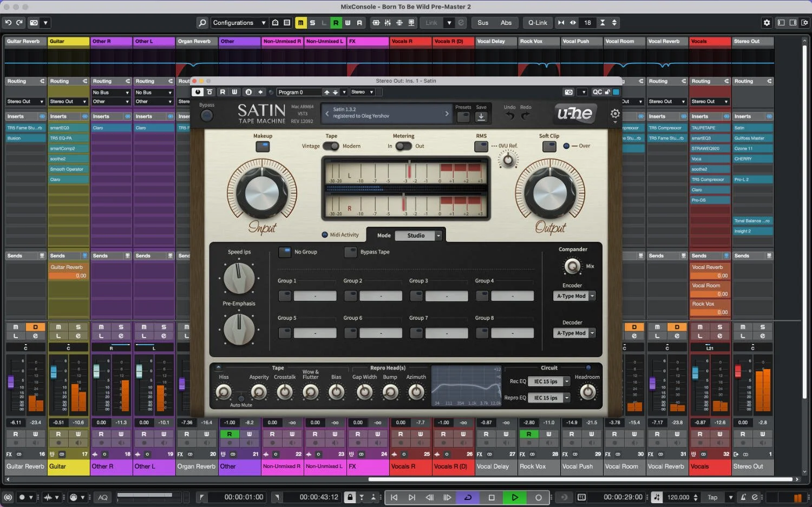Open the Encoder A-Type Mod dropdown
The image size is (812, 507).
point(574,296)
